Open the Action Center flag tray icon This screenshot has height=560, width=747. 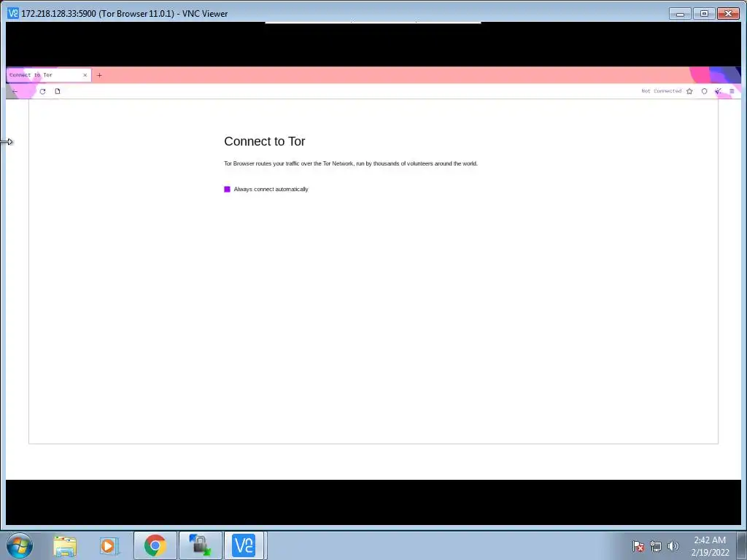tap(638, 546)
